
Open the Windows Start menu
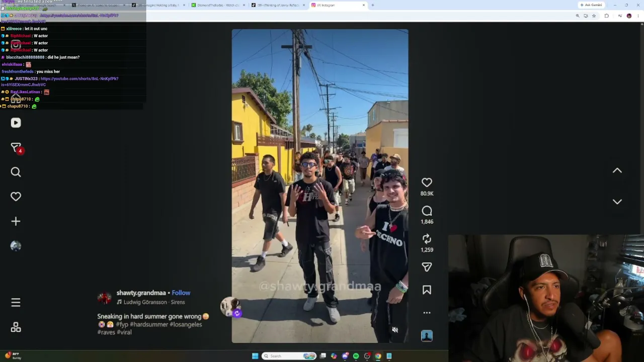[x=255, y=356]
